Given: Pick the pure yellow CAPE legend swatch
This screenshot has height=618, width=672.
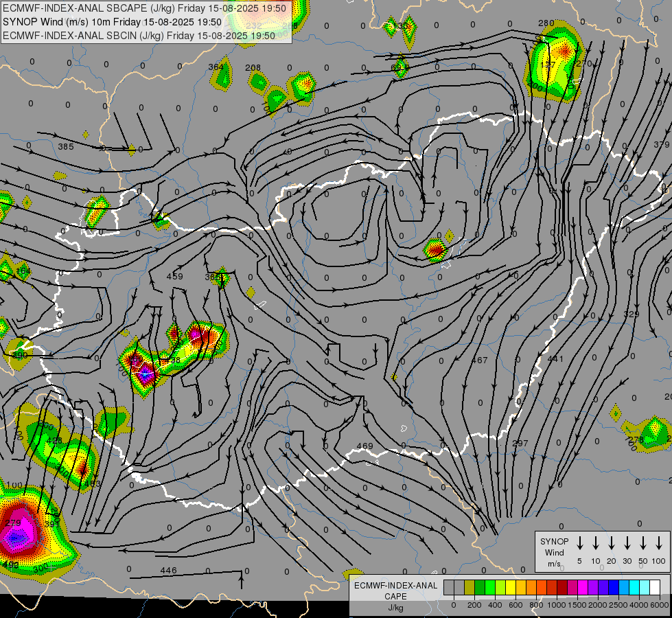Looking at the screenshot, I should coord(511,587).
